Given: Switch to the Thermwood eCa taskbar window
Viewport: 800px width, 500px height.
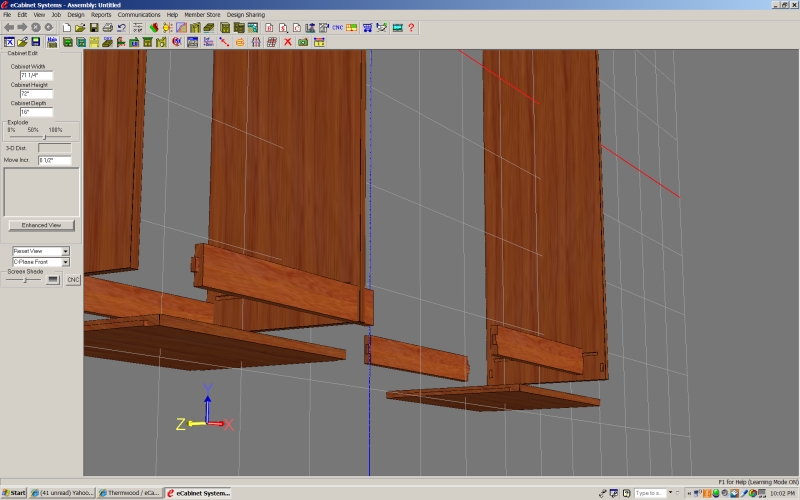Looking at the screenshot, I should (x=130, y=493).
